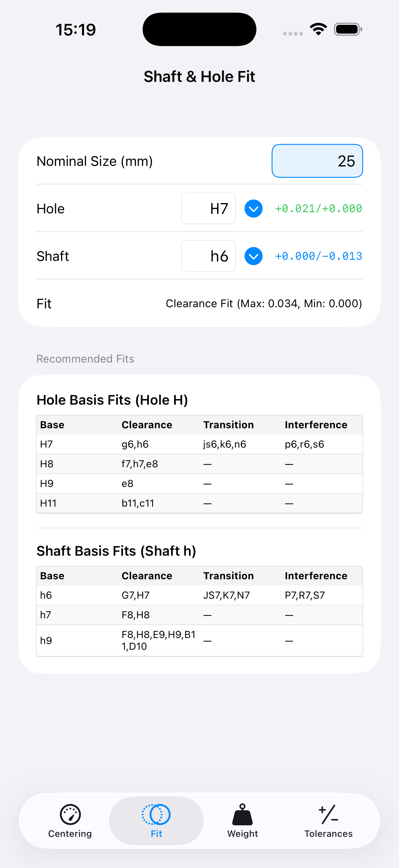The width and height of the screenshot is (399, 868).
Task: Tap the Fit row label
Action: [x=44, y=304]
